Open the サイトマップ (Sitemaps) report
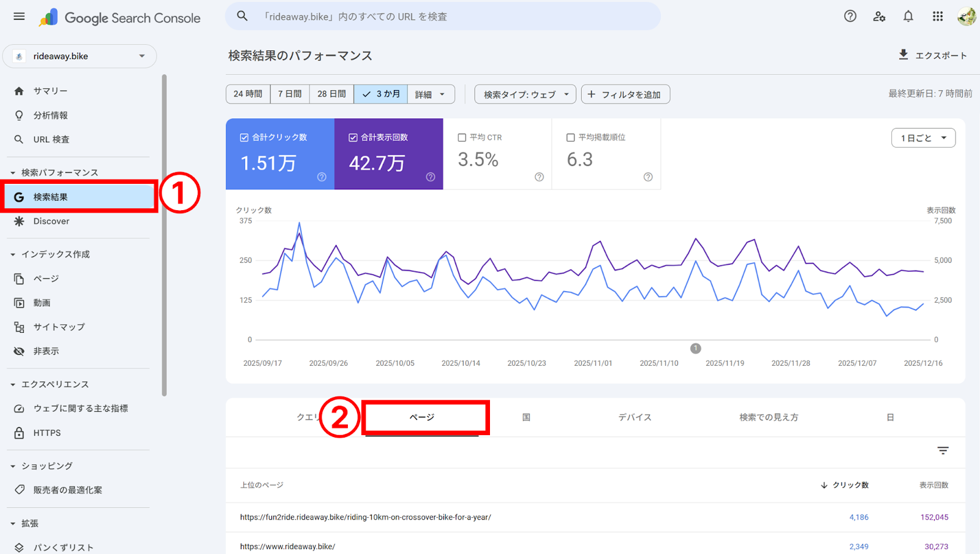The image size is (980, 554). pyautogui.click(x=59, y=327)
